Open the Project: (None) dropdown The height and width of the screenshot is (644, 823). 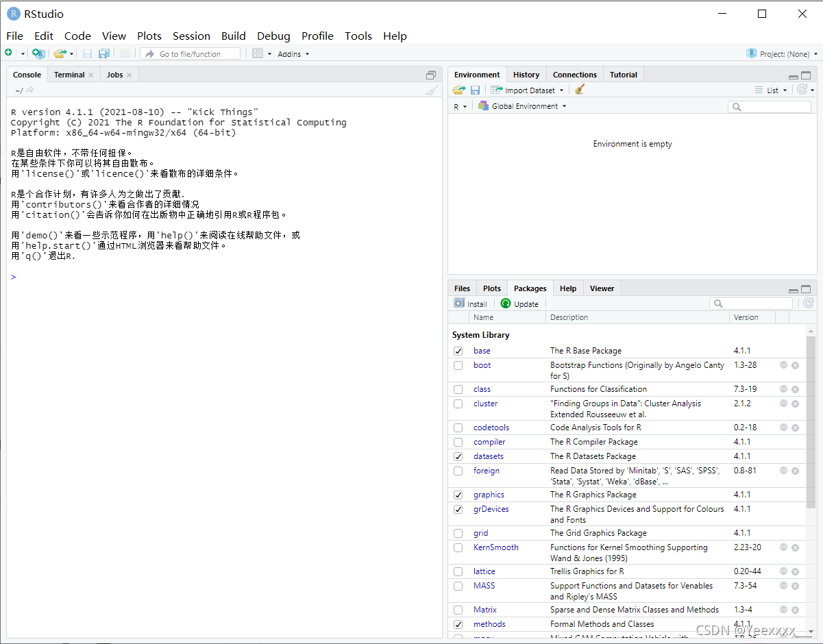click(x=783, y=54)
